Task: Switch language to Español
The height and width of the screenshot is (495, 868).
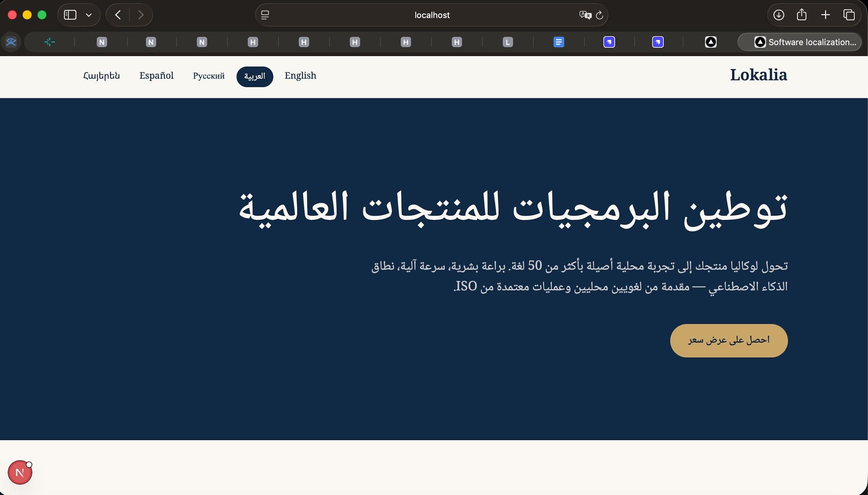Action: click(x=157, y=76)
